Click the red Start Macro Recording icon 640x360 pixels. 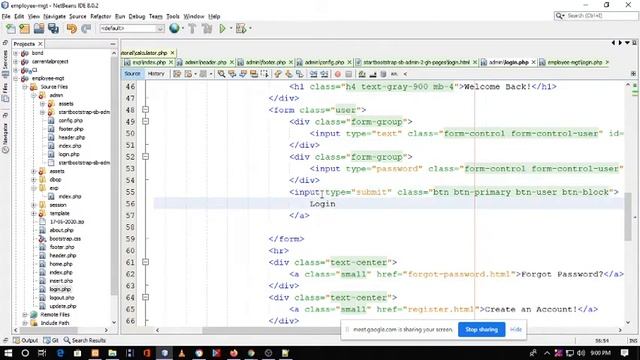(338, 74)
